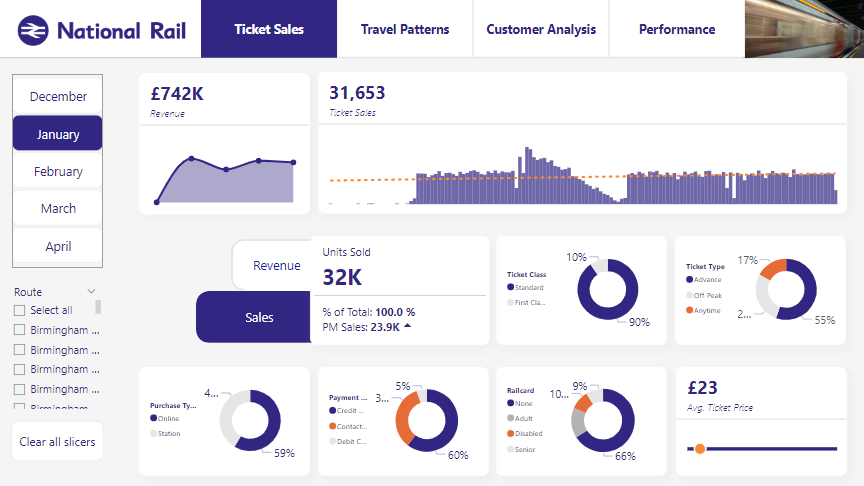Tick the Select all route checkbox
Viewport: 864px width, 486px height.
point(19,310)
